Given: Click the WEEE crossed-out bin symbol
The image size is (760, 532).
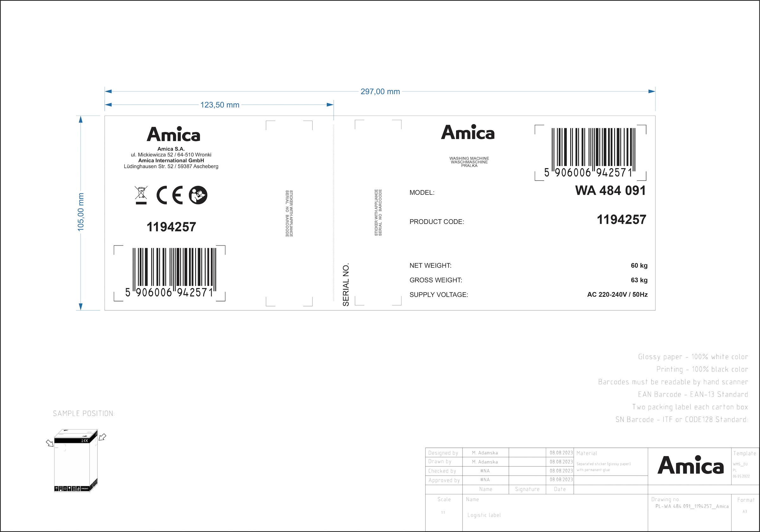Looking at the screenshot, I should (141, 195).
